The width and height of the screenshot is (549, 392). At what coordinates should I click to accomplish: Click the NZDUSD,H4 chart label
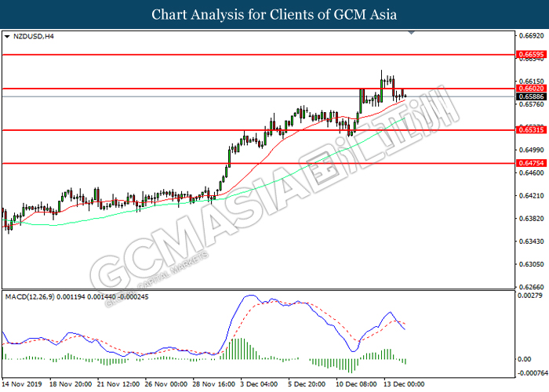(34, 36)
